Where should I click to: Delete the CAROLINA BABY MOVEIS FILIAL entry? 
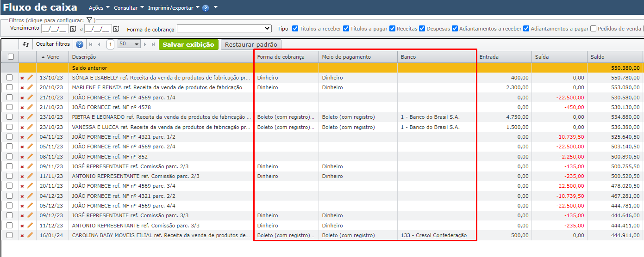[22, 235]
